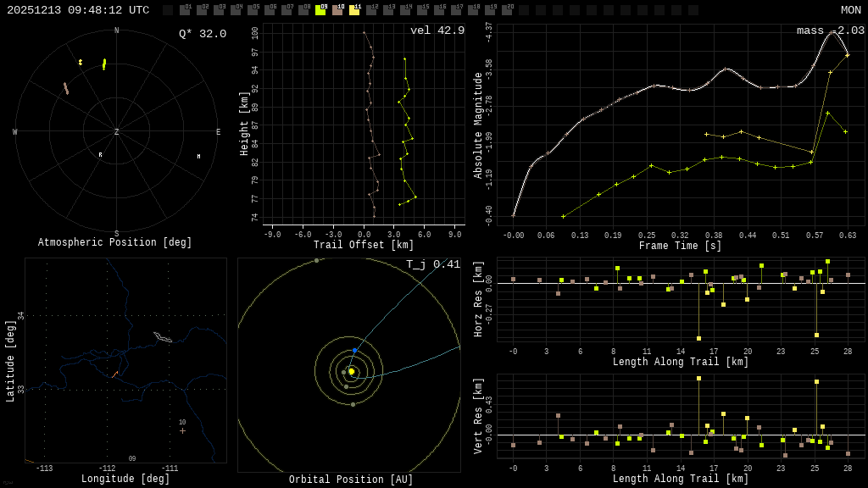This screenshot has height=488, width=868.
Task: Click the orange meteor track on the map
Action: pyautogui.click(x=115, y=373)
